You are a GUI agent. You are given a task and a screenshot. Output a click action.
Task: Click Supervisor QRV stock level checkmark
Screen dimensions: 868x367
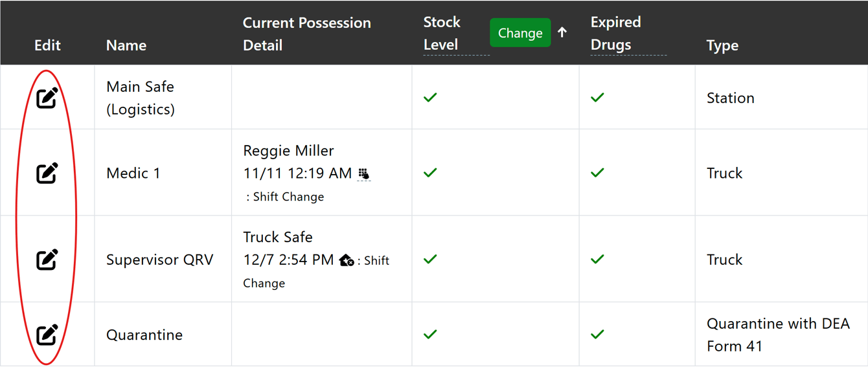[x=430, y=260]
